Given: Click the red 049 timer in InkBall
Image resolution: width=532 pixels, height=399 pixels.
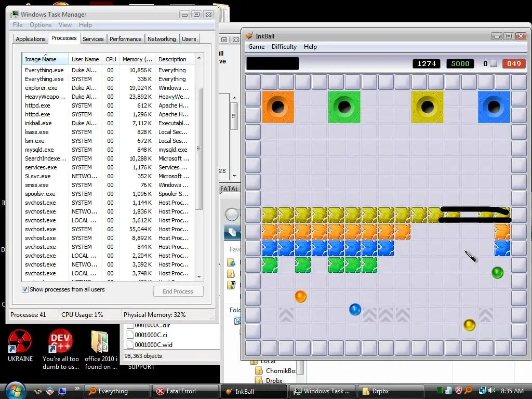Looking at the screenshot, I should (514, 63).
